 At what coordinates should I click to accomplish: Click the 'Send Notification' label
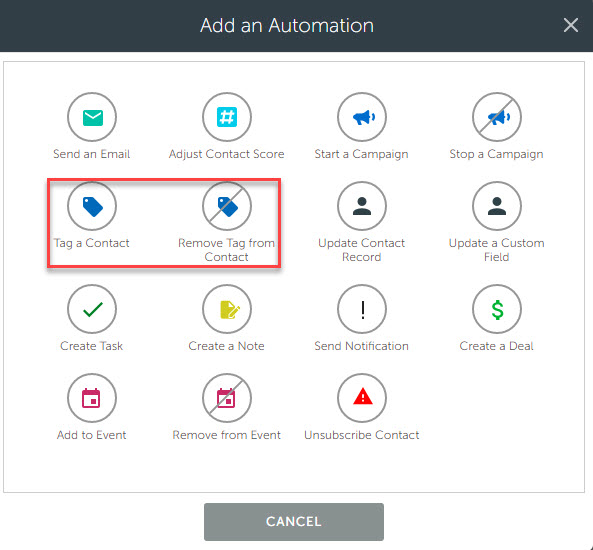coord(362,346)
